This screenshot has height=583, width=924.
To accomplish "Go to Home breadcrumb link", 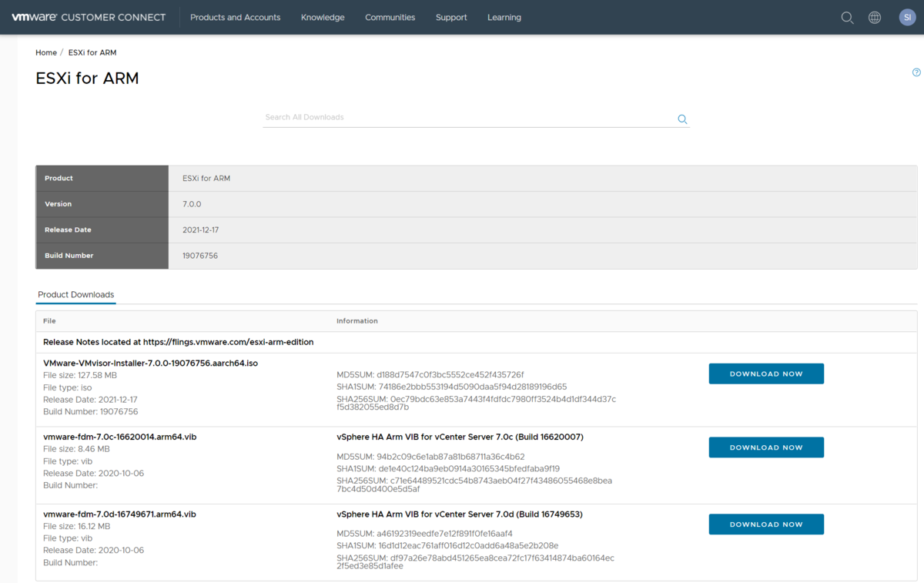I will pyautogui.click(x=46, y=52).
